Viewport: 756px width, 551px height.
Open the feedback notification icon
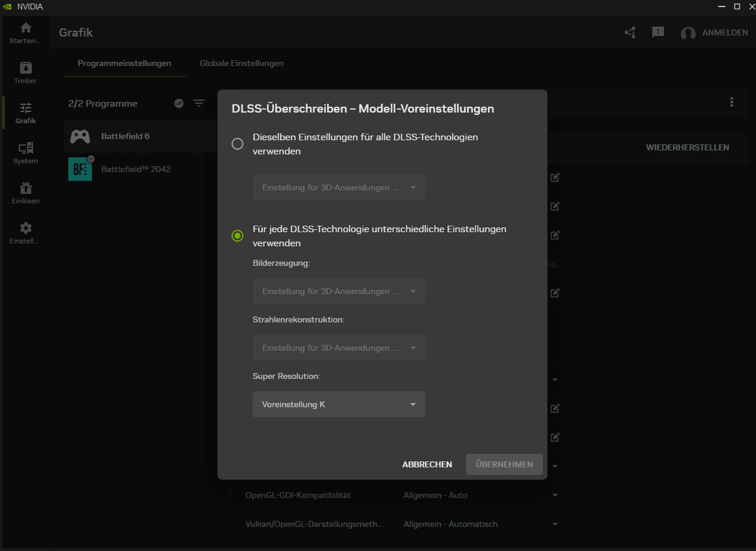tap(658, 32)
